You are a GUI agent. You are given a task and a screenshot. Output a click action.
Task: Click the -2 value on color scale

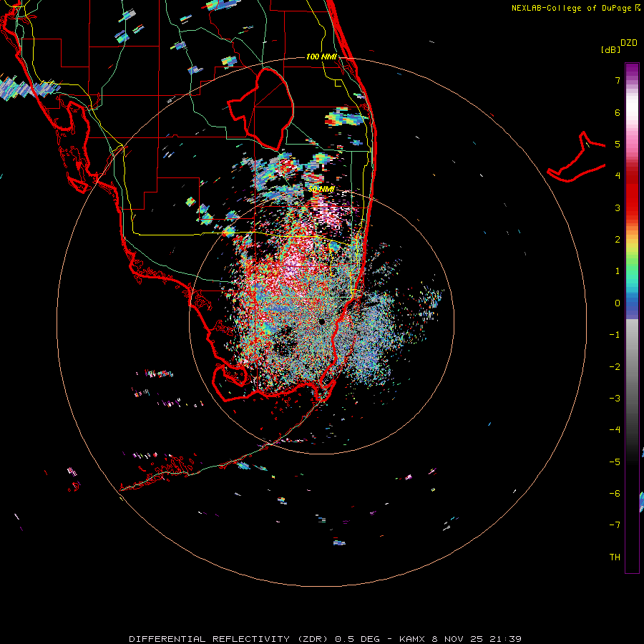point(615,367)
